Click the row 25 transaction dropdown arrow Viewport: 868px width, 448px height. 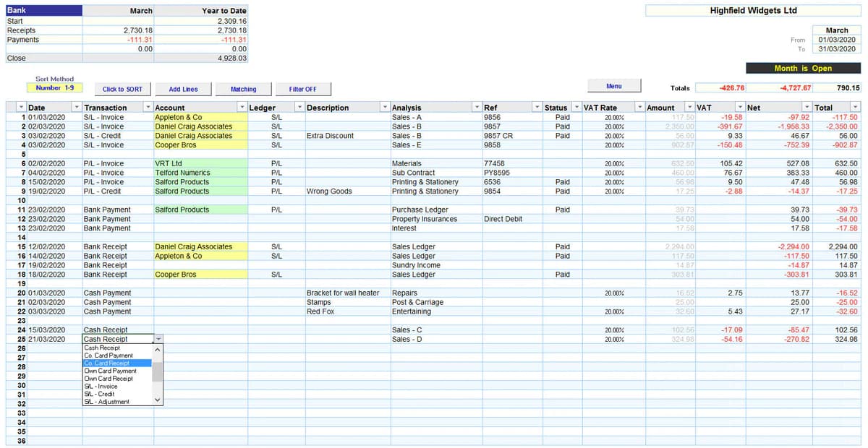158,339
